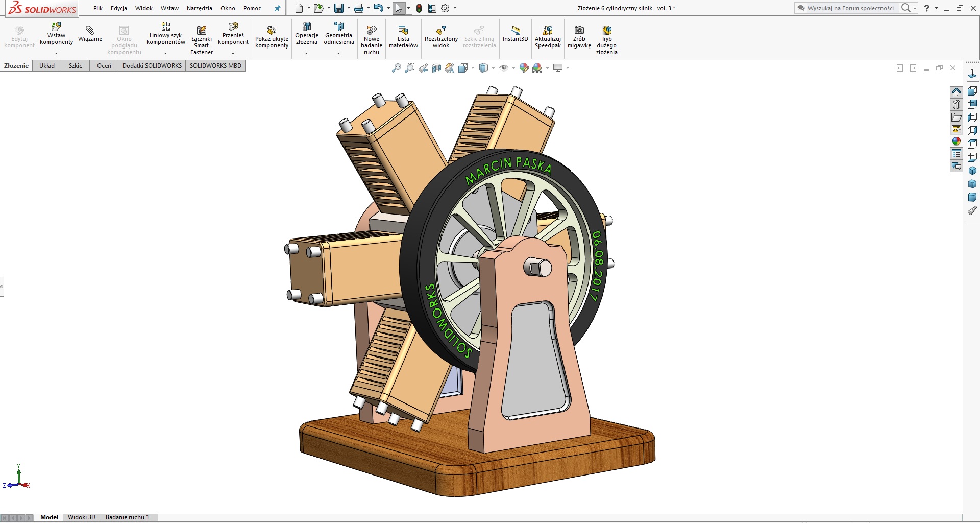980x523 pixels.
Task: Open Edit Appearance colored sphere tool
Action: click(x=524, y=67)
